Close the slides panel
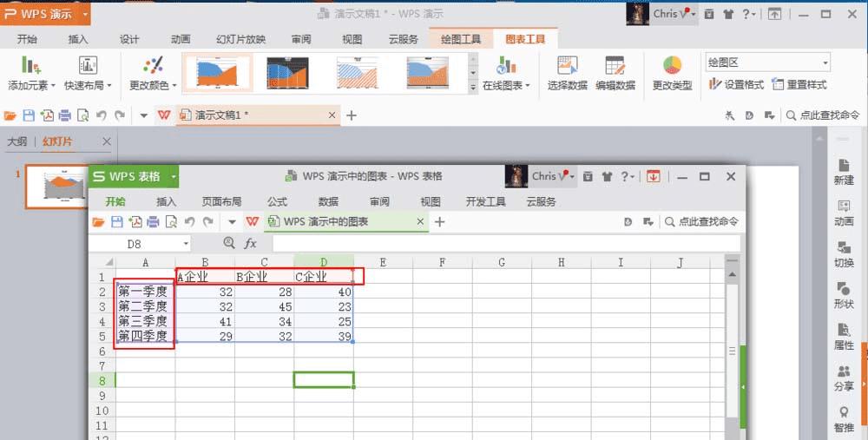 click(x=107, y=141)
